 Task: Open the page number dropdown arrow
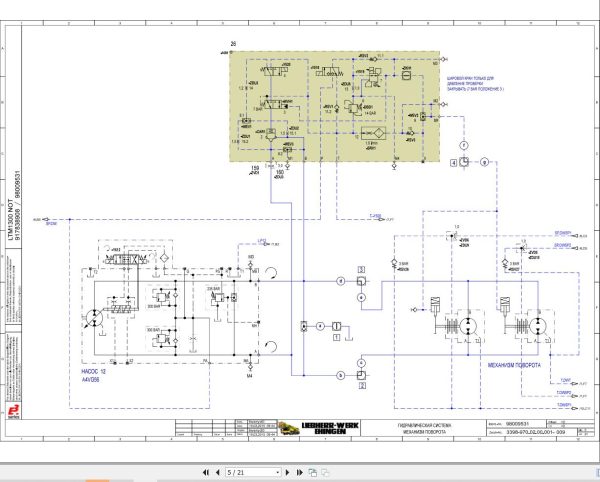tap(278, 472)
